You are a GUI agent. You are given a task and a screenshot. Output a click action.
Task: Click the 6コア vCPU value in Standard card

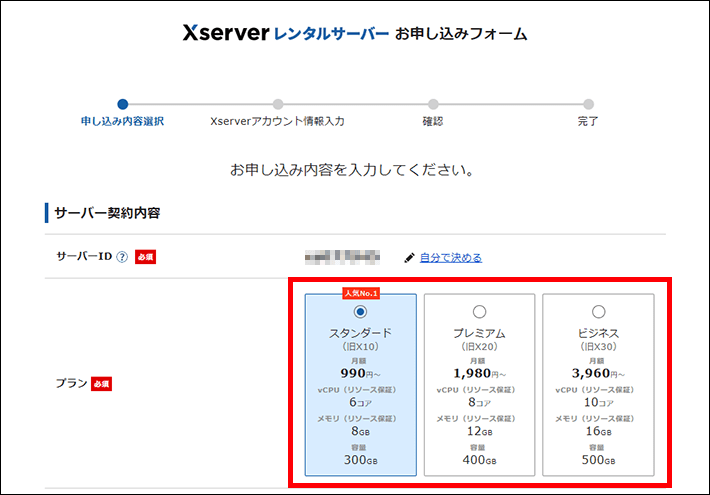[x=360, y=402]
